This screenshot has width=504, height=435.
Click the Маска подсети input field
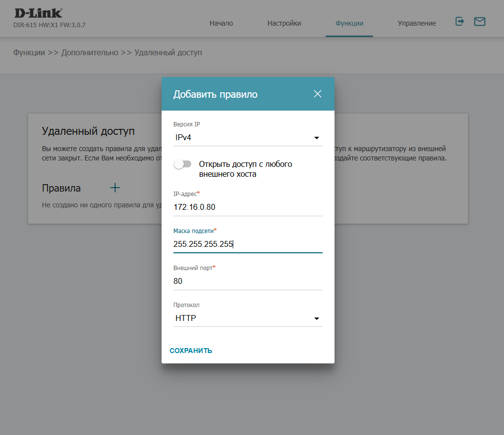pos(248,244)
